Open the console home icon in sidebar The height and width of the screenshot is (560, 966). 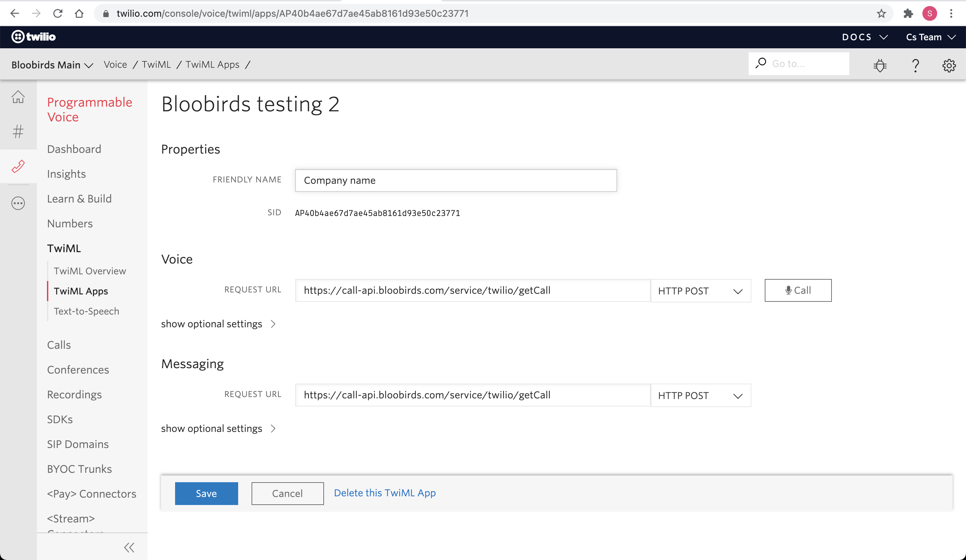18,97
